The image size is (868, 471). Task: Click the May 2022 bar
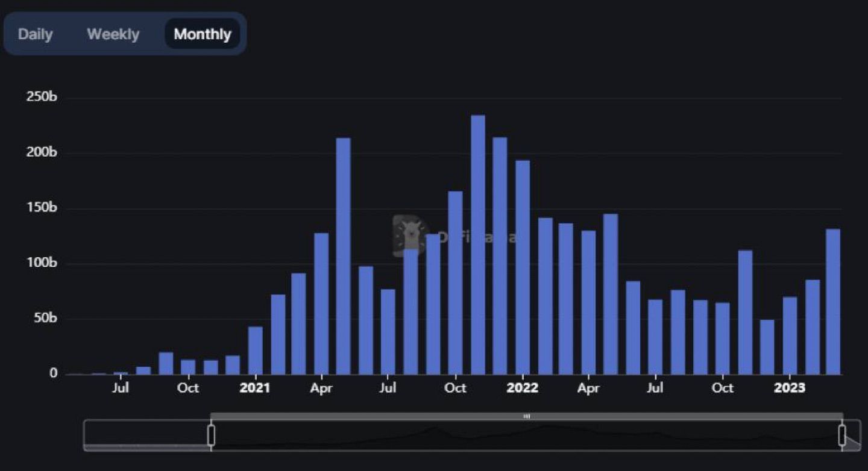611,294
